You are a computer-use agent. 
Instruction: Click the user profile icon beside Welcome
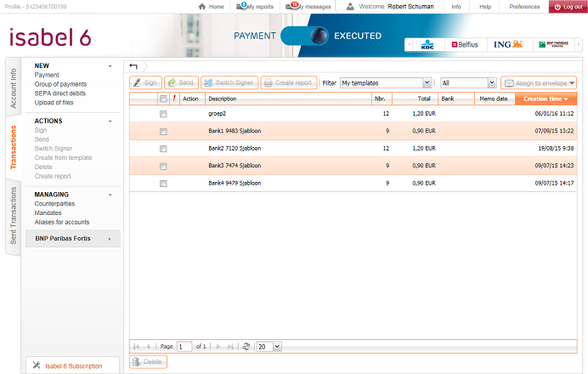(350, 7)
